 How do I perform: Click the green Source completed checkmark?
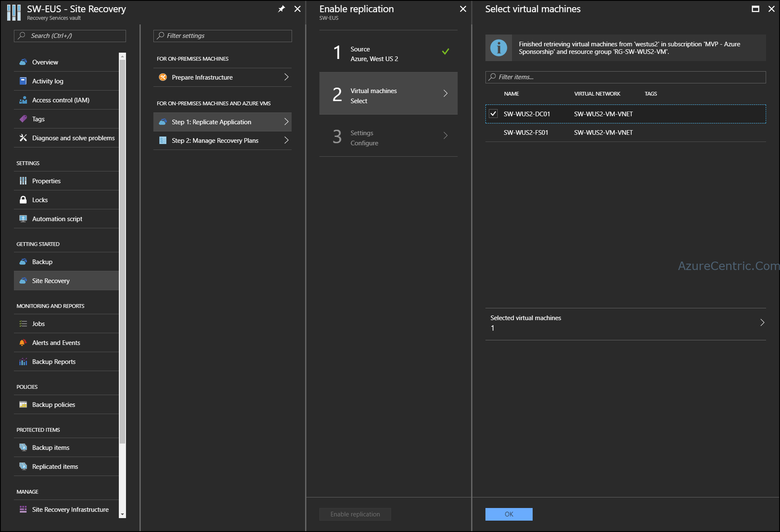445,51
